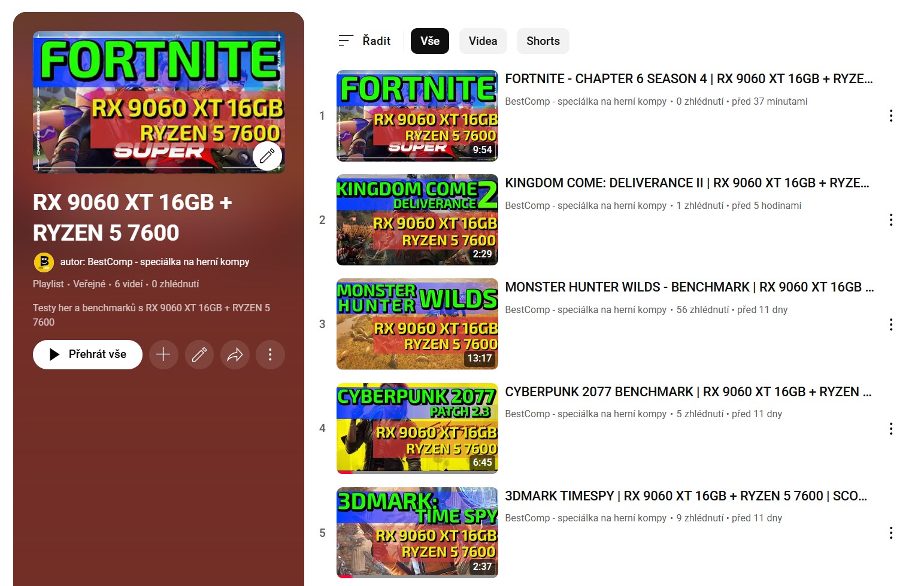Open MONSTER HUNTER WILDS - BENCHMARK video title

689,287
